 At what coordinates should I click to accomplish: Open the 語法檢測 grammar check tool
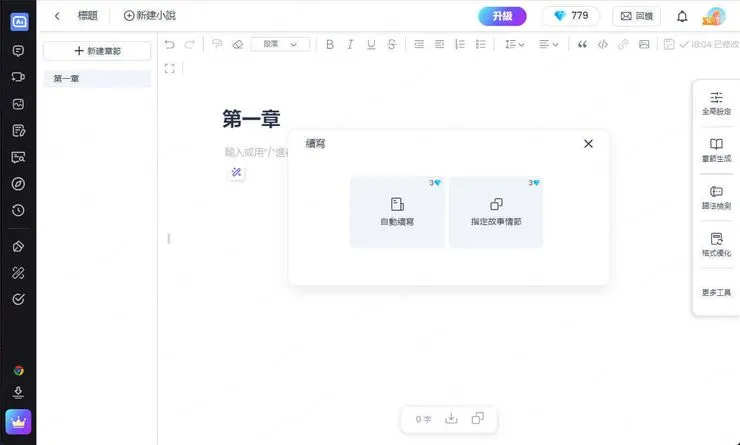tap(716, 198)
